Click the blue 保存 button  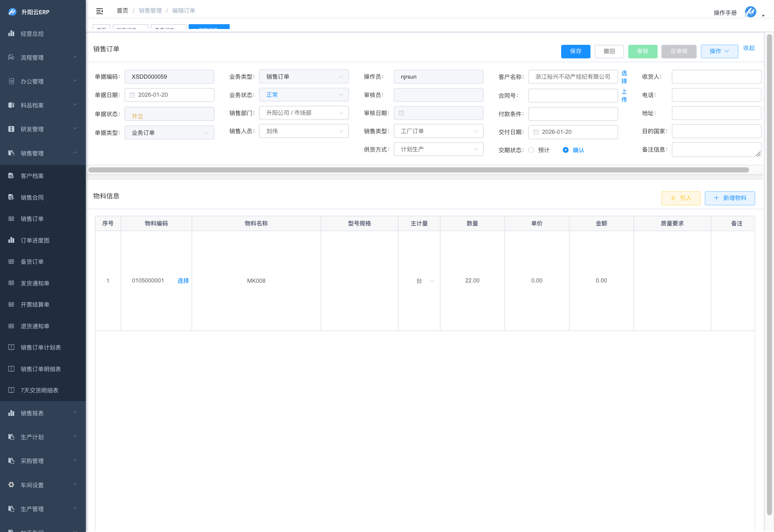[575, 51]
